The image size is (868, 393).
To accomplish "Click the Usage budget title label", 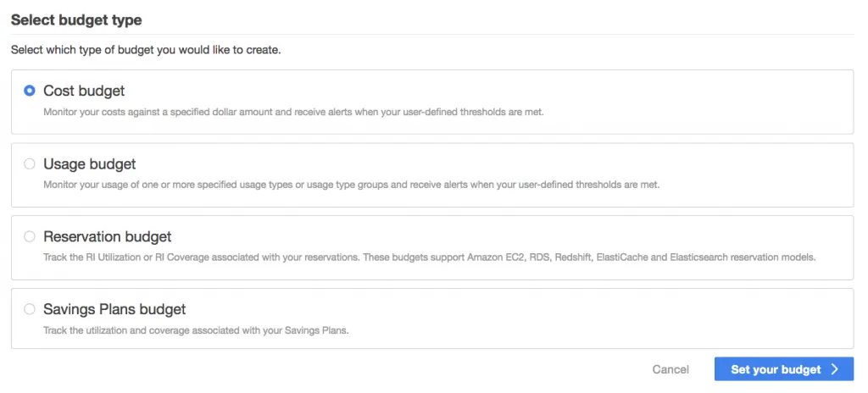I will tap(90, 163).
